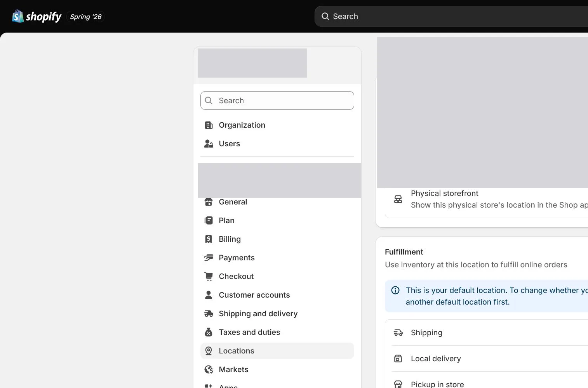Select the Locations menu item

[x=277, y=351]
